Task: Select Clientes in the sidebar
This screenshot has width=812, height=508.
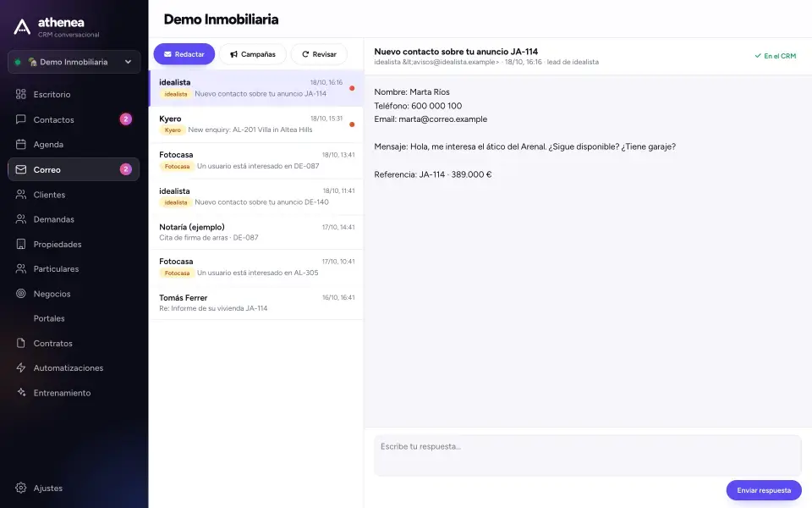Action: 74,195
